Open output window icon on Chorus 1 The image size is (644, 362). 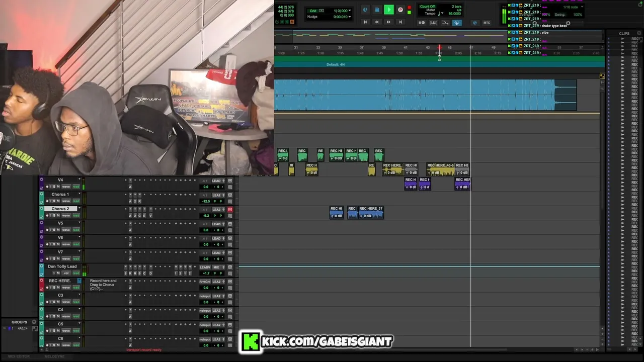[230, 195]
